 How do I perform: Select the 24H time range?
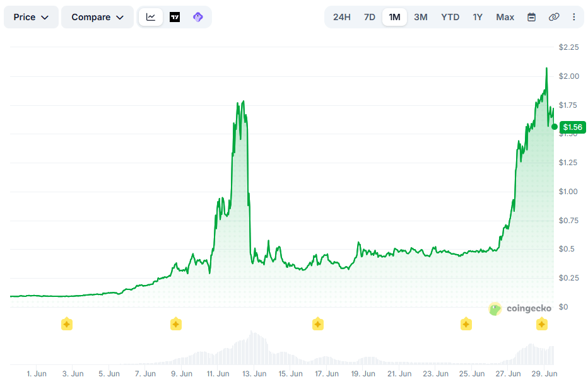[x=341, y=17]
